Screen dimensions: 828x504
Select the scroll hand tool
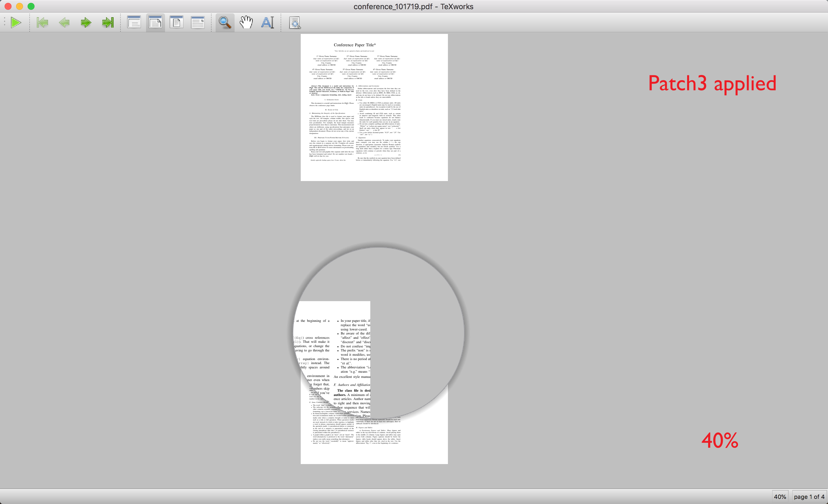[x=246, y=22]
